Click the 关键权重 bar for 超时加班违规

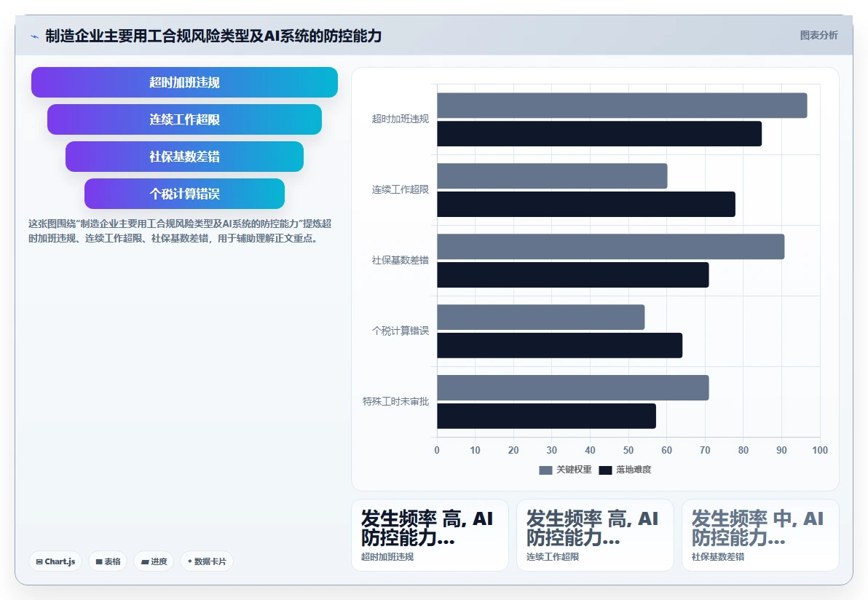click(622, 106)
